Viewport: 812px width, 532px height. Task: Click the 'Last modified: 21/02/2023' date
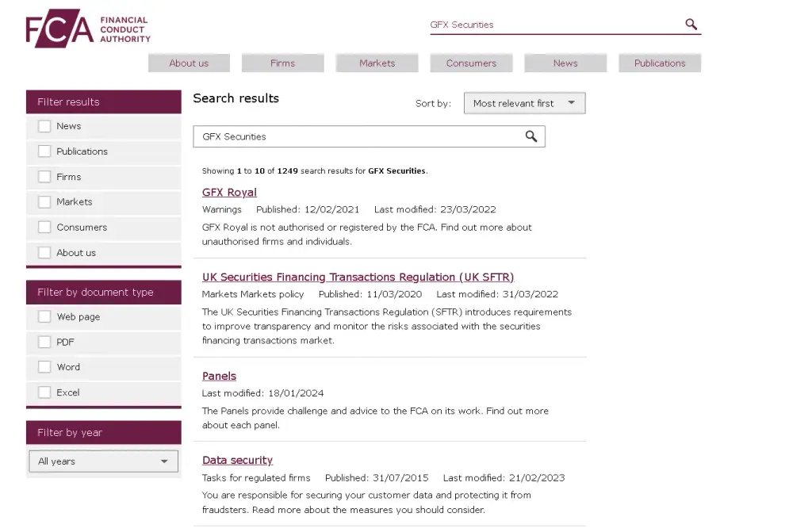pyautogui.click(x=504, y=477)
